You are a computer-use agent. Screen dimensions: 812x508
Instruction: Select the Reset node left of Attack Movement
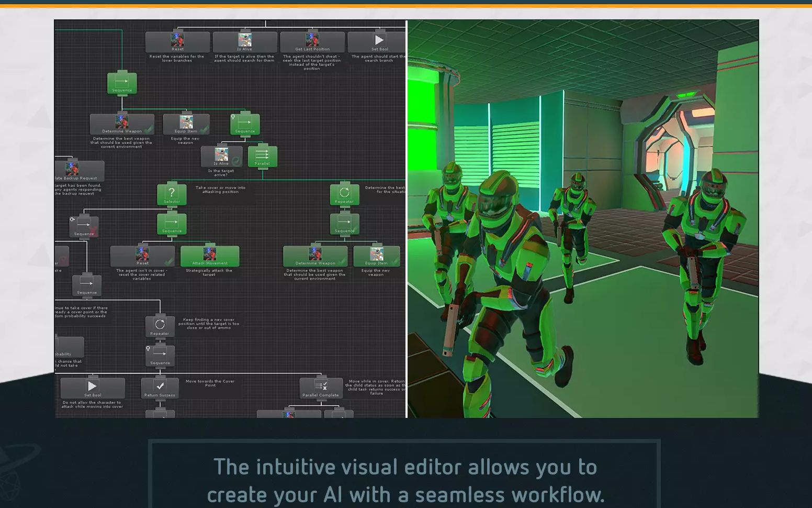142,256
